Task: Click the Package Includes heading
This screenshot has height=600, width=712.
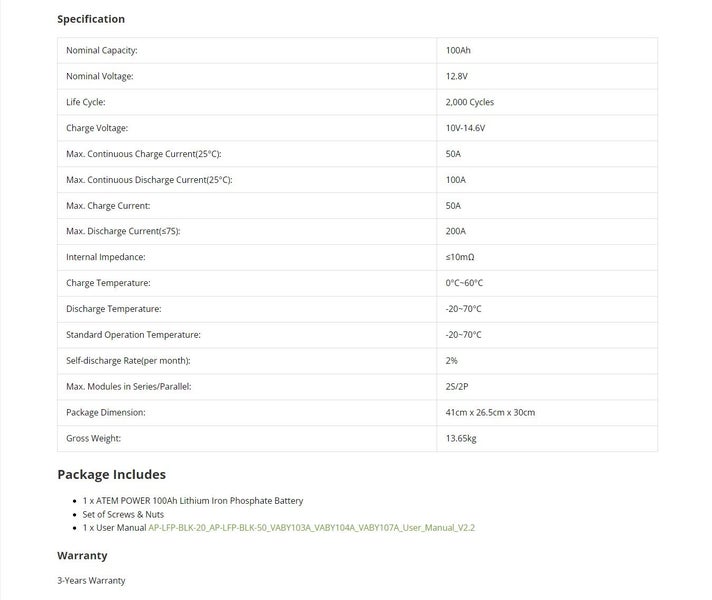Action: 112,475
